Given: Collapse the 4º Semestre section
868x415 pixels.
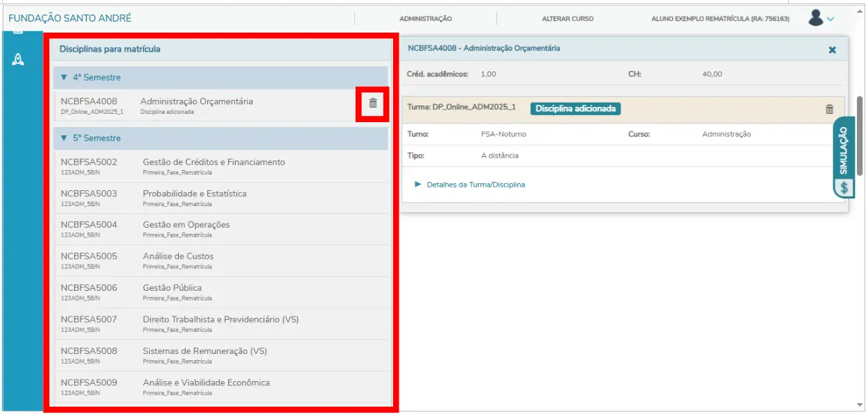Looking at the screenshot, I should coord(64,78).
